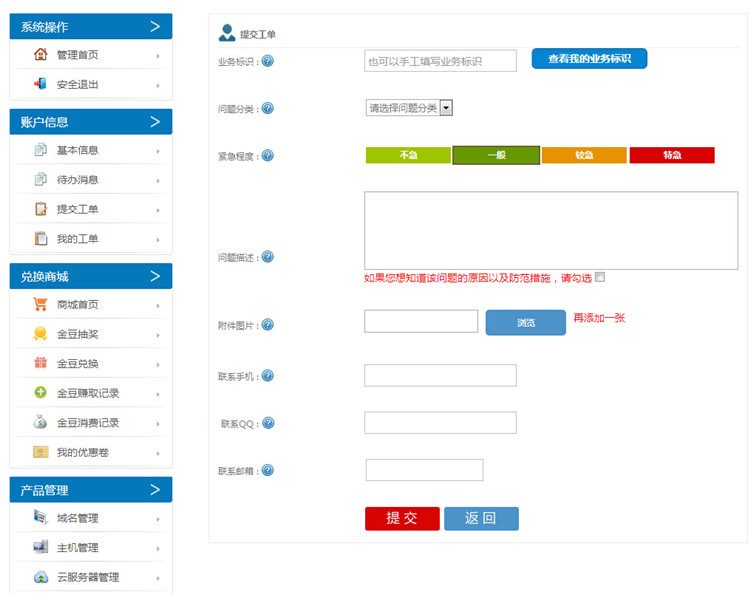This screenshot has height=594, width=750.
Task: Click the arrow at the right of 我的工单
Action: click(x=158, y=240)
